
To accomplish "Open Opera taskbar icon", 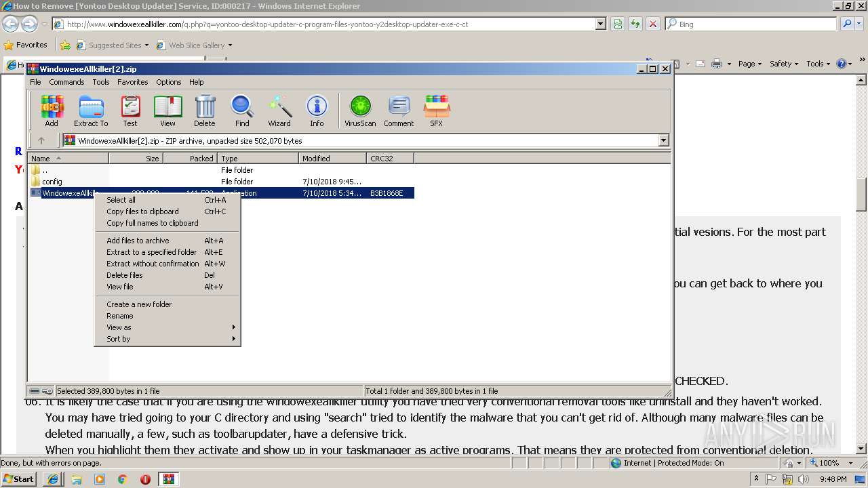I will (145, 479).
